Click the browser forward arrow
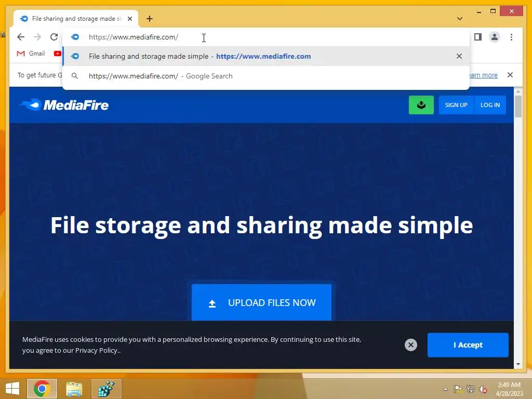This screenshot has height=399, width=532. 37,37
